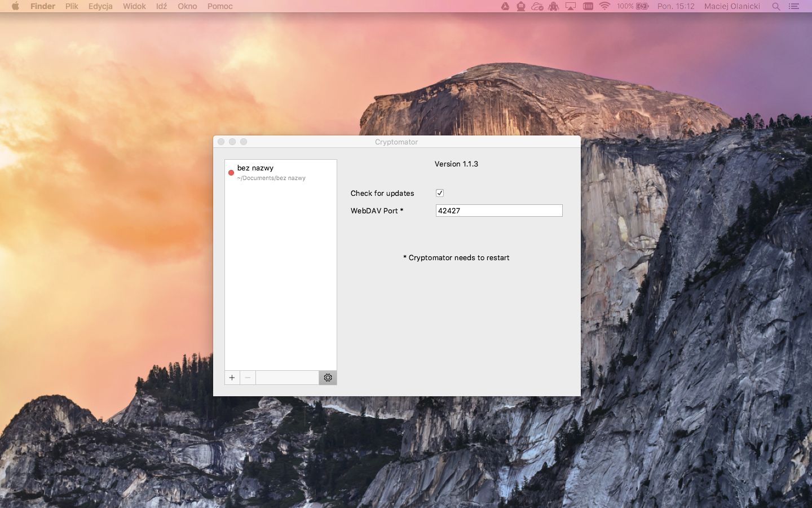Open the Idź menu
The height and width of the screenshot is (508, 812).
[x=161, y=6]
